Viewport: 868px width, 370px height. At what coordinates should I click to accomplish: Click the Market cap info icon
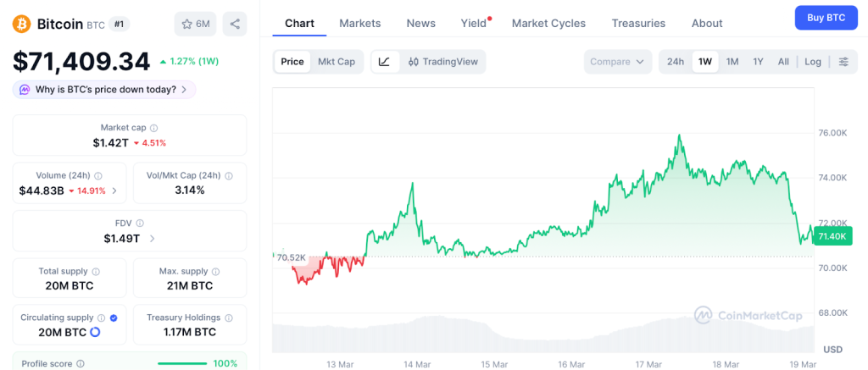(x=153, y=128)
